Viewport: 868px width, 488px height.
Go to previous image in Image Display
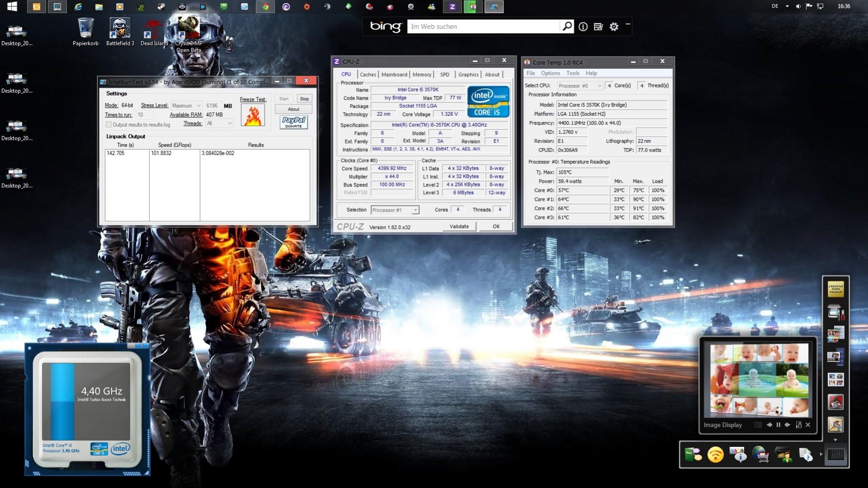pyautogui.click(x=769, y=425)
